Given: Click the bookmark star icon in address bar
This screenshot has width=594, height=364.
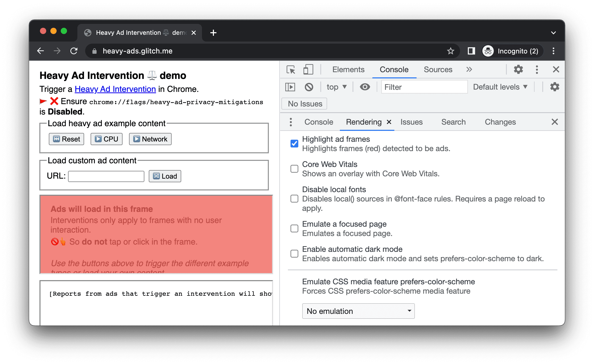Looking at the screenshot, I should click(451, 51).
